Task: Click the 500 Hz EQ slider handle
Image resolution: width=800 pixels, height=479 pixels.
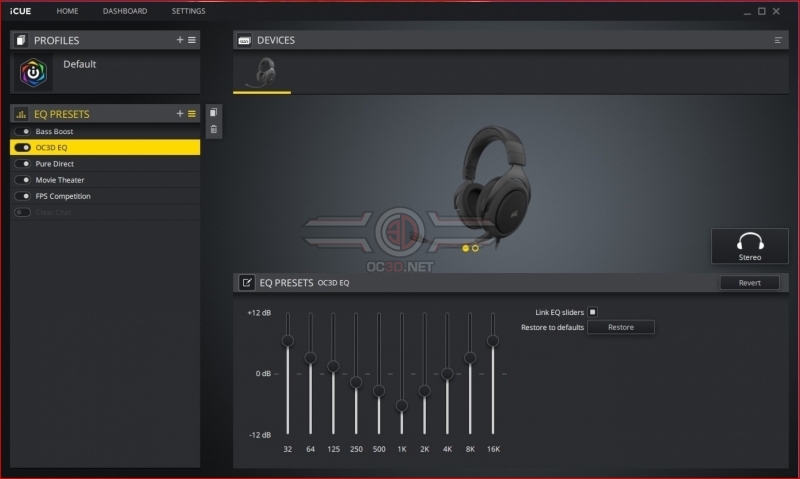Action: [379, 391]
